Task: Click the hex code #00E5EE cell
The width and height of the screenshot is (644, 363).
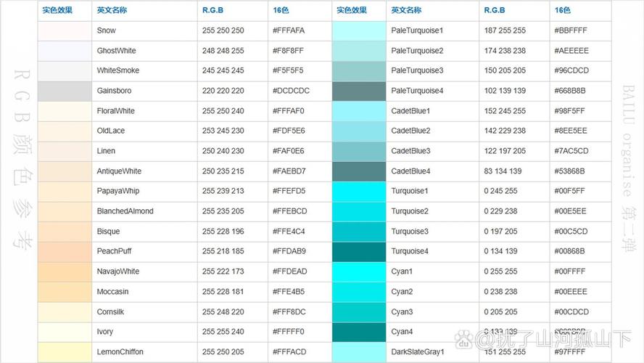Action: pyautogui.click(x=571, y=211)
